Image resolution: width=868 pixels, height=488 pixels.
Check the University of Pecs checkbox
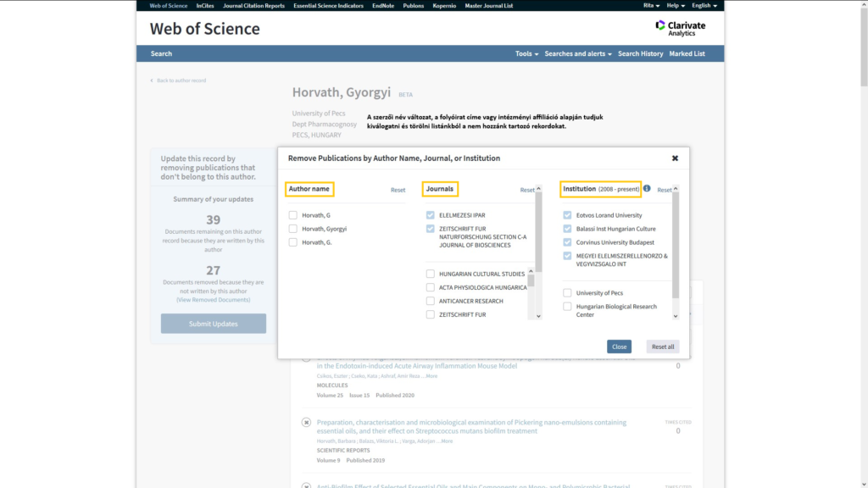tap(567, 292)
